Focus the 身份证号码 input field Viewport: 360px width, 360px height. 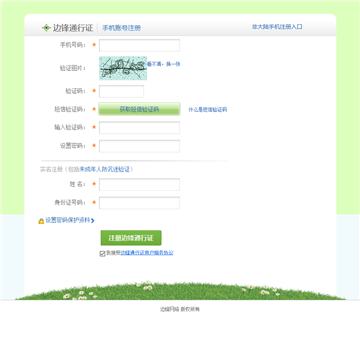[139, 203]
